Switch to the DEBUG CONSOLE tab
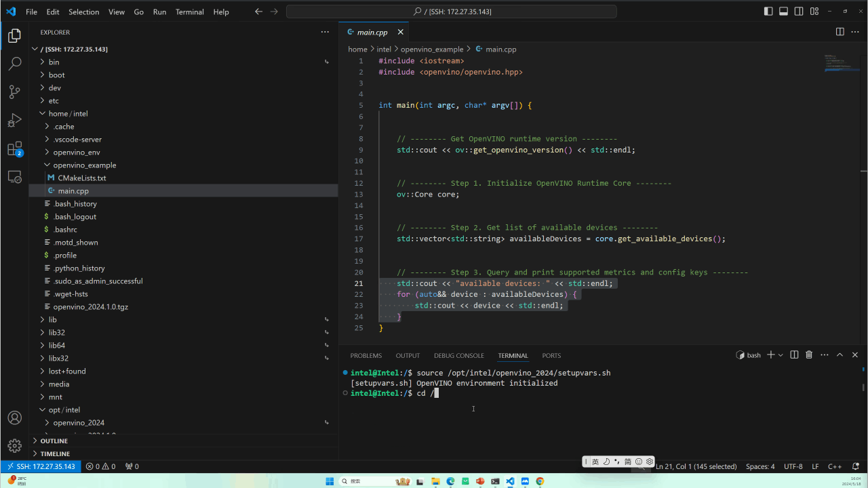Viewport: 868px width, 488px height. click(459, 355)
